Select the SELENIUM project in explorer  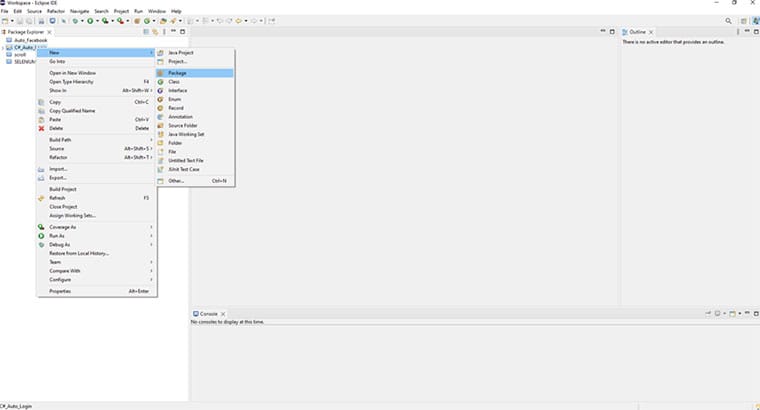click(25, 61)
